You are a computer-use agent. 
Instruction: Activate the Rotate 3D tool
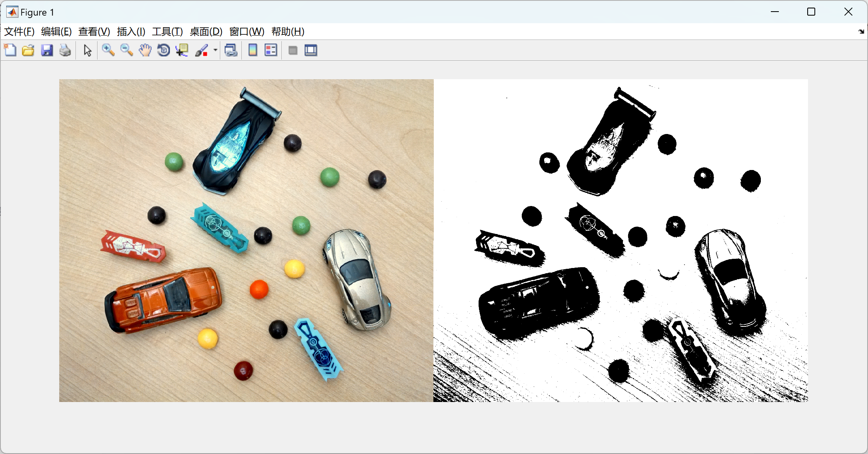pos(164,50)
